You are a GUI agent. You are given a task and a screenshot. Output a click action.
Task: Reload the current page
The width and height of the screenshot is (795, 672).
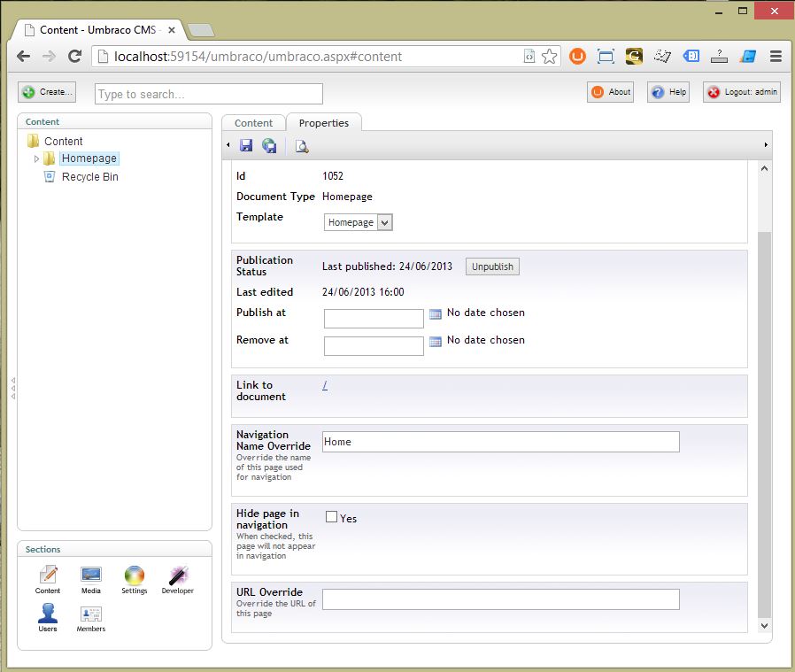tap(75, 57)
